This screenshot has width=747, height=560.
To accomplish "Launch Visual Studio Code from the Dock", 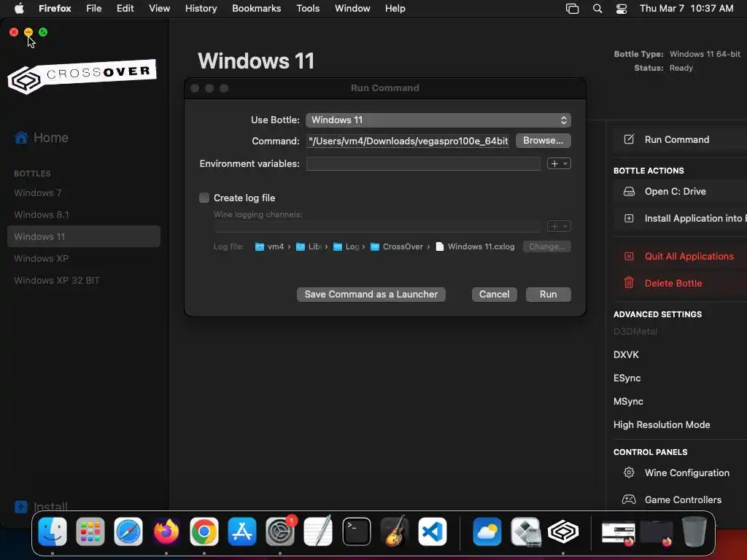I will pos(432,532).
